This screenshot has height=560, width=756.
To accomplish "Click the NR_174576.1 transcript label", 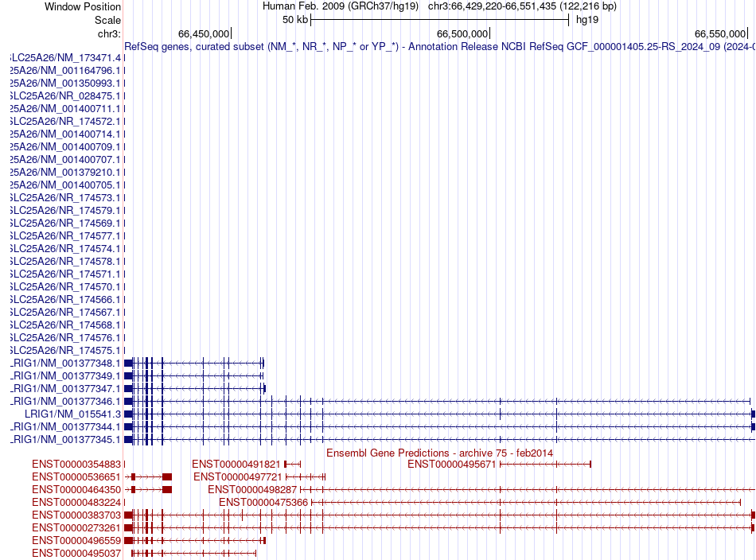I will (x=65, y=338).
